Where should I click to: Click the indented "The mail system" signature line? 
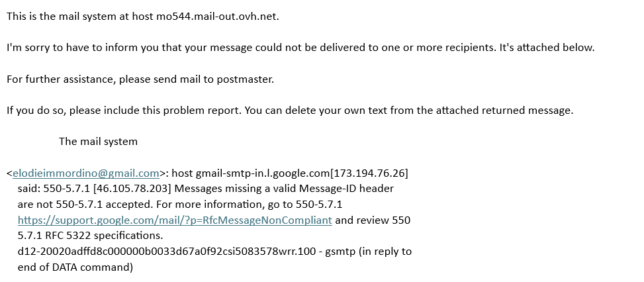[98, 142]
